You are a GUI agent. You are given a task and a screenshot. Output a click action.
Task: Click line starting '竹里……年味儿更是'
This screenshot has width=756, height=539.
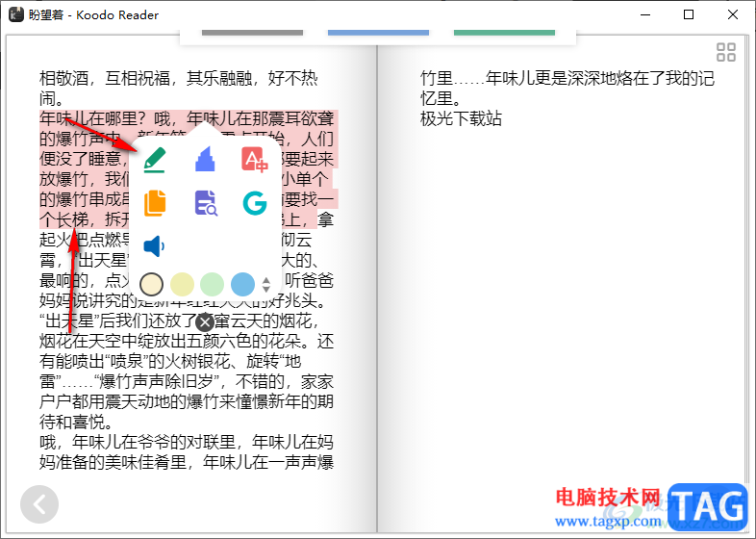pyautogui.click(x=567, y=78)
